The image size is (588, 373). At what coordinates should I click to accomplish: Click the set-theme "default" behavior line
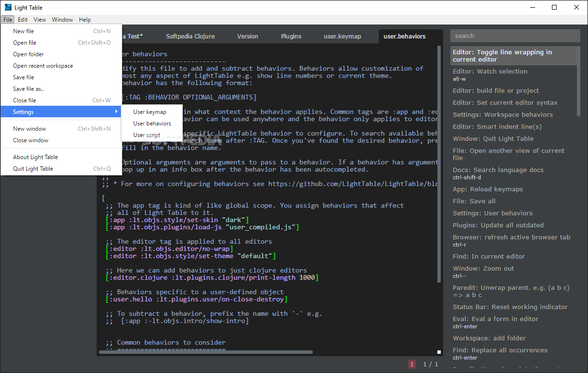point(191,256)
